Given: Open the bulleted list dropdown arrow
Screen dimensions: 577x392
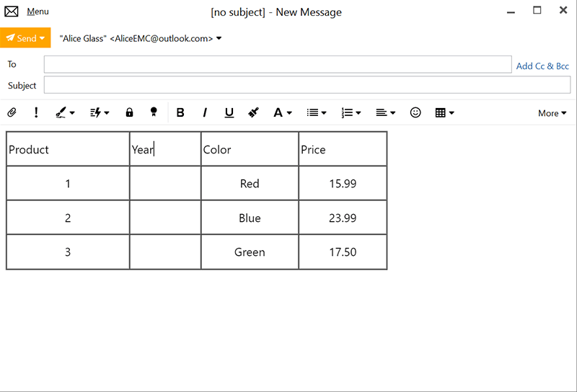Looking at the screenshot, I should coord(324,113).
